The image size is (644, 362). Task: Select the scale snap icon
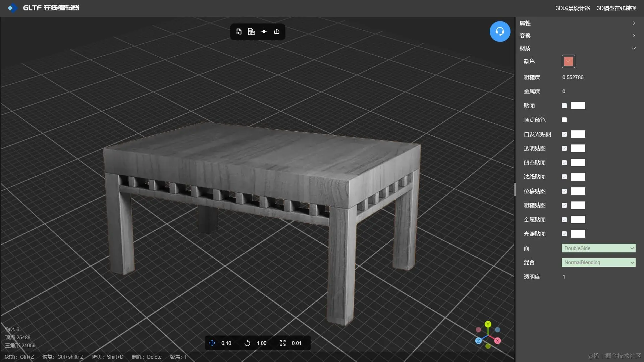point(283,343)
